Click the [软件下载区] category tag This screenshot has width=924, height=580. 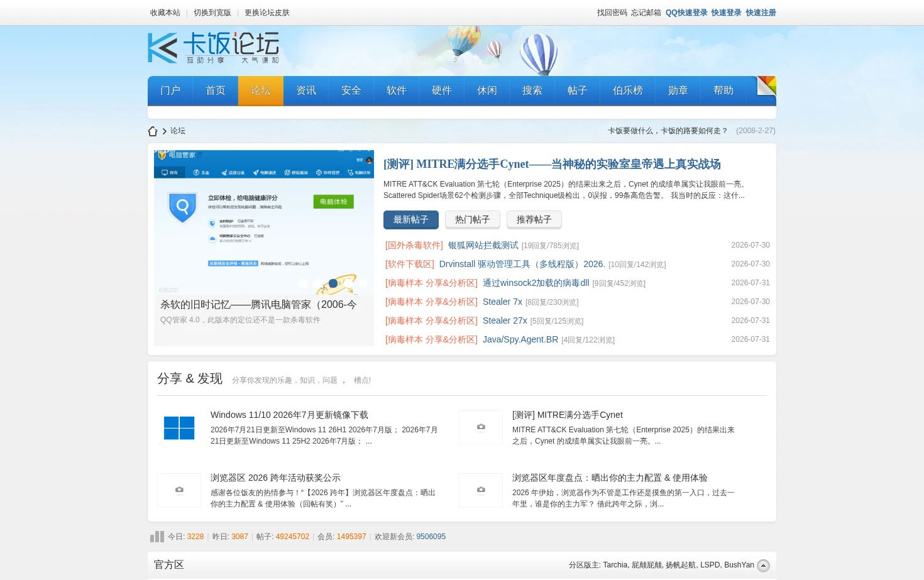(x=410, y=264)
